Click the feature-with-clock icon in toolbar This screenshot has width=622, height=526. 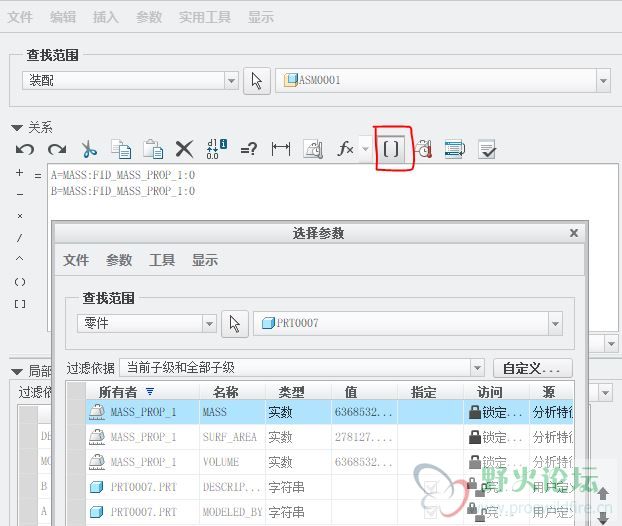click(424, 150)
